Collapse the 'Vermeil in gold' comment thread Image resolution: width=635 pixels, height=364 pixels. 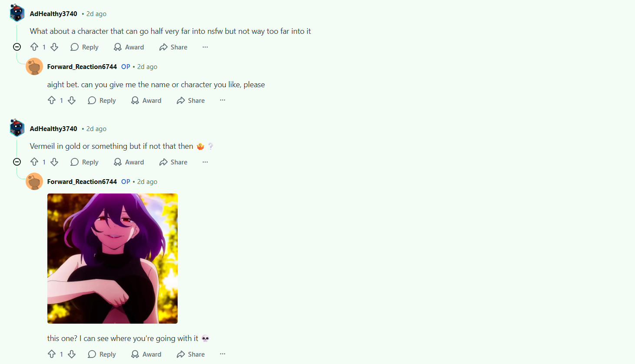tap(17, 162)
